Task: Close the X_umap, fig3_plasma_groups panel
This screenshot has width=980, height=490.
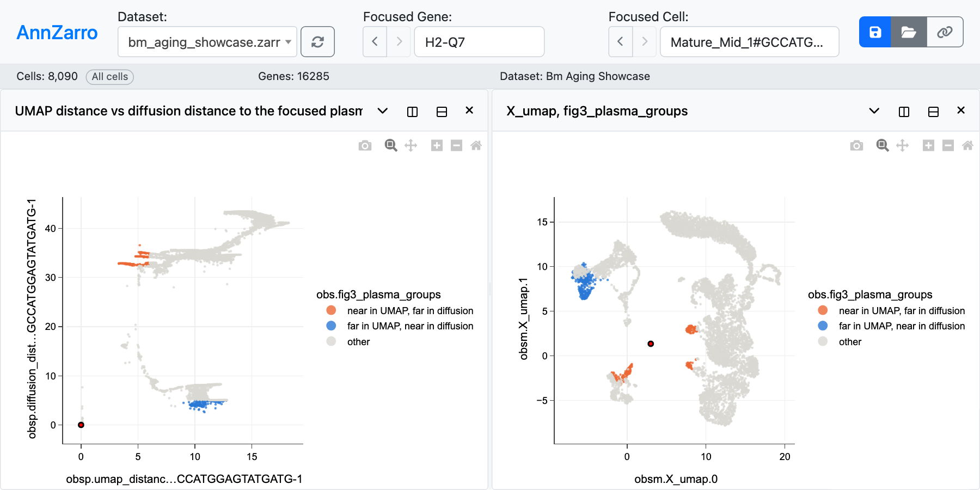Action: click(x=961, y=111)
